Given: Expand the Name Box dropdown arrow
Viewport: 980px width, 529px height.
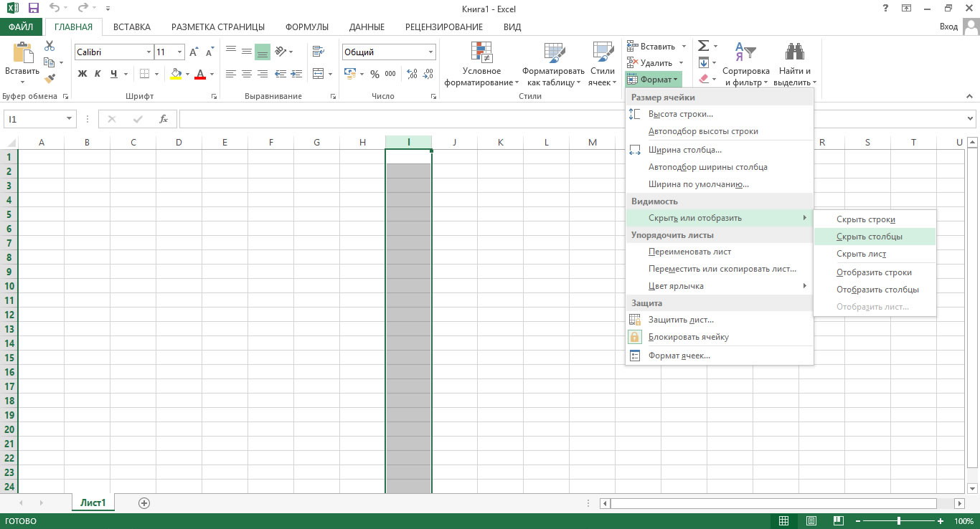Looking at the screenshot, I should point(70,119).
